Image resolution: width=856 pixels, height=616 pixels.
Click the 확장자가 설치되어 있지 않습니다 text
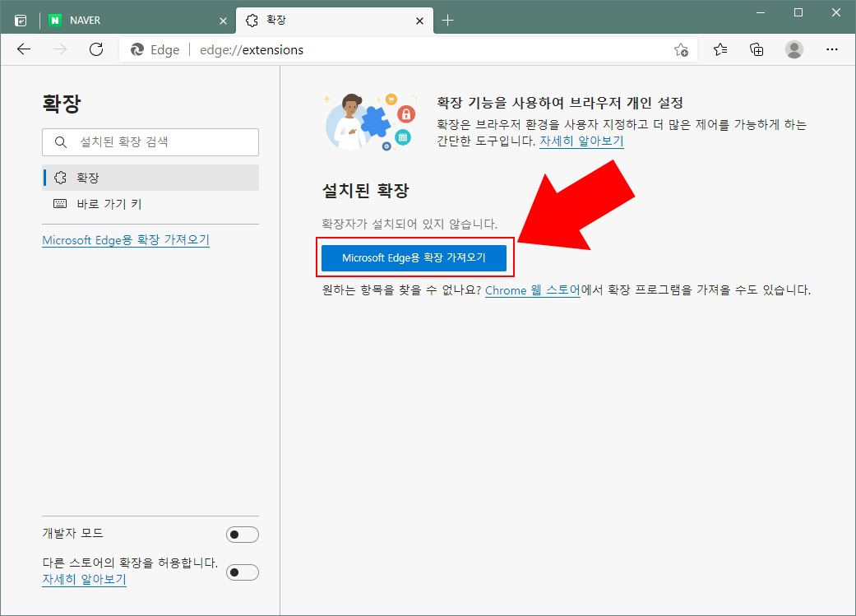[x=409, y=224]
